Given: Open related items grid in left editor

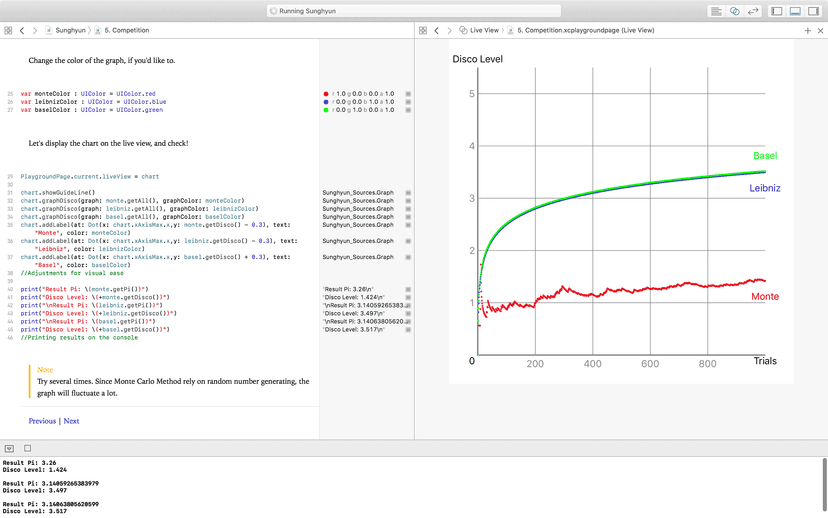Looking at the screenshot, I should [8, 31].
